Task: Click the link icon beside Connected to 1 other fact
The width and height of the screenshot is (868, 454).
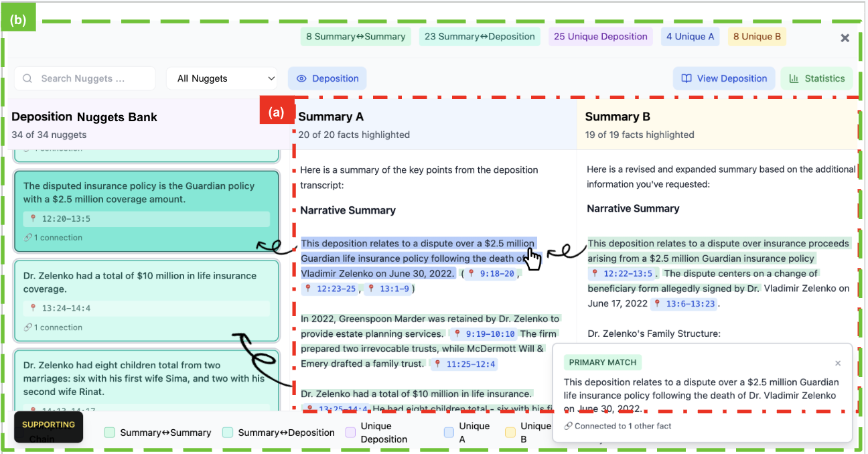Action: click(568, 426)
